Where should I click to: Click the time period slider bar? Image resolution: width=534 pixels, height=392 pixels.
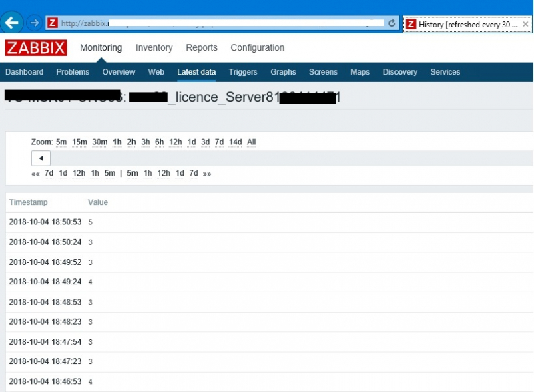point(287,158)
